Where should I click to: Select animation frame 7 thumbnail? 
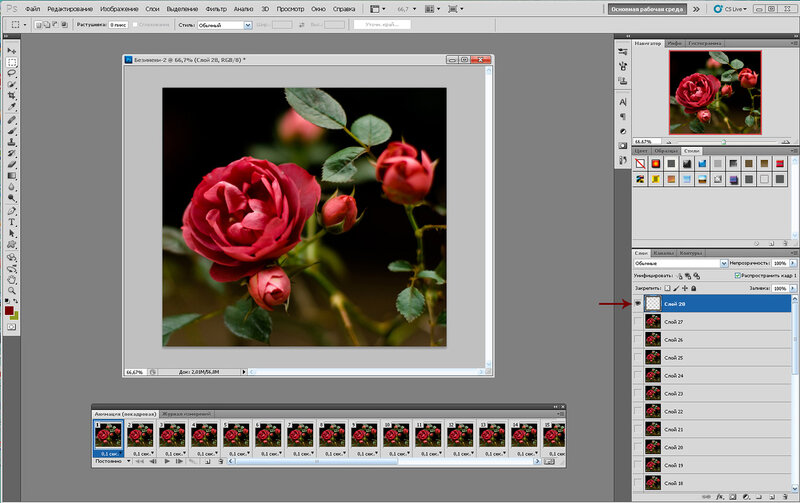(300, 435)
